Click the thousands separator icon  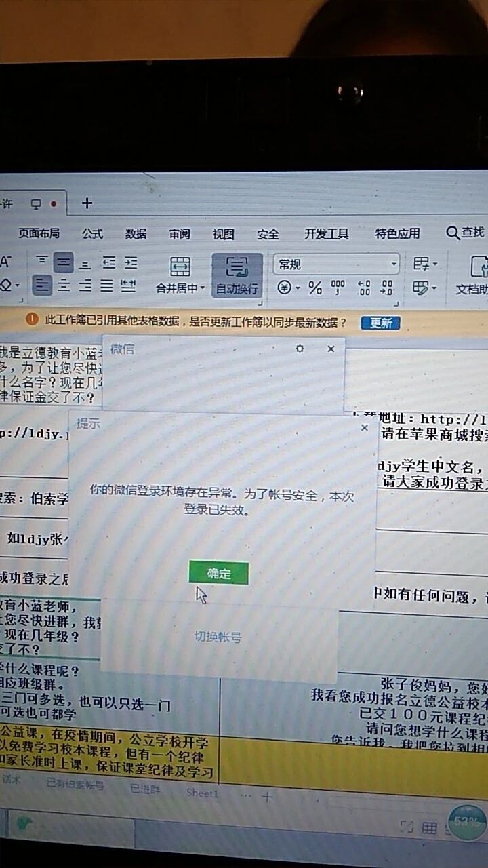[x=338, y=288]
